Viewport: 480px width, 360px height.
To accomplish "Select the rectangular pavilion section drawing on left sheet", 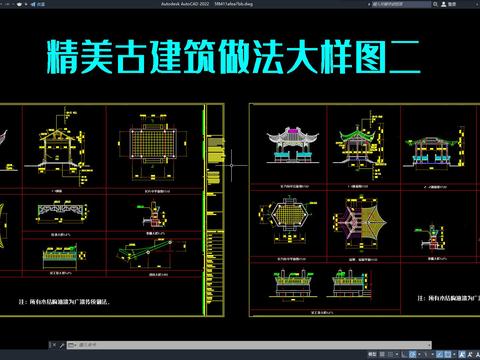I will [x=58, y=147].
